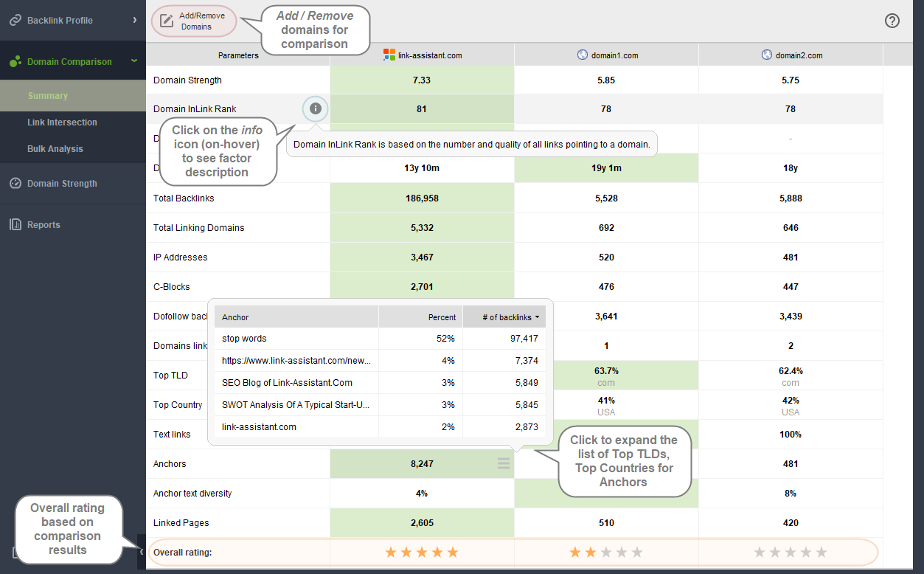Click the domain2.com globe icon
This screenshot has height=574, width=924.
[x=766, y=55]
